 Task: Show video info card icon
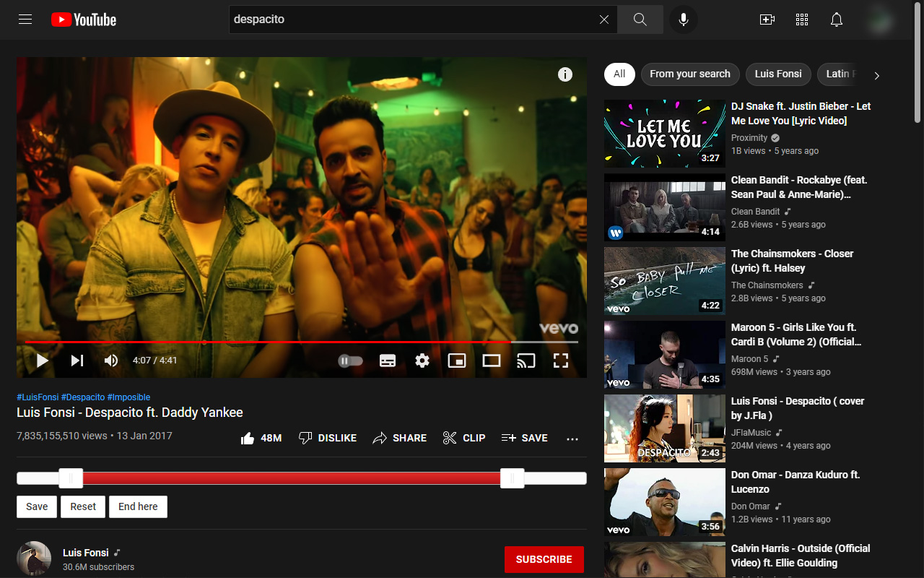point(565,74)
